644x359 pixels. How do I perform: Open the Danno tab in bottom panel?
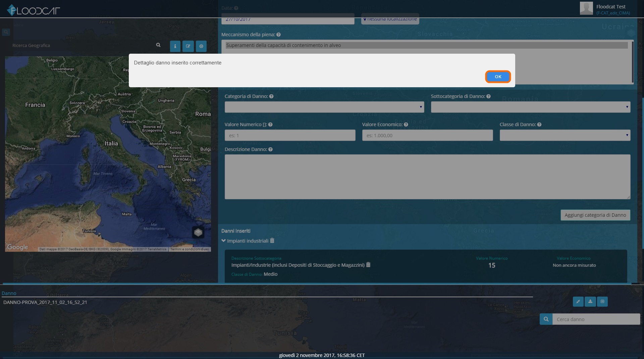click(9, 293)
